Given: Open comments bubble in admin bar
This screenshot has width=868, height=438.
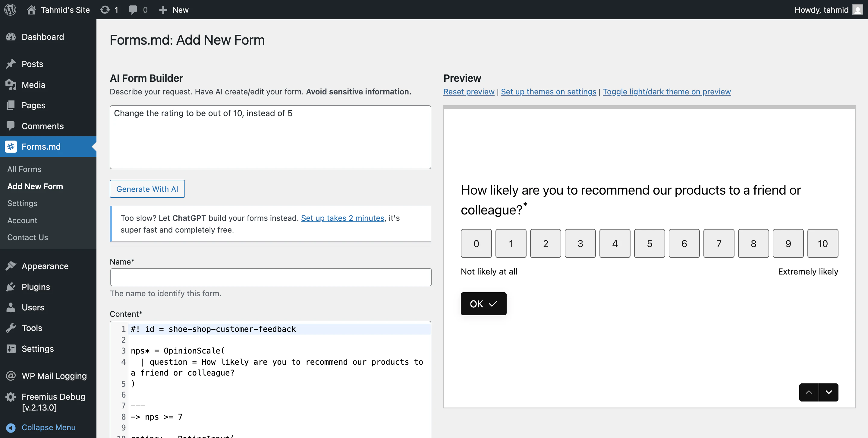Looking at the screenshot, I should tap(138, 10).
